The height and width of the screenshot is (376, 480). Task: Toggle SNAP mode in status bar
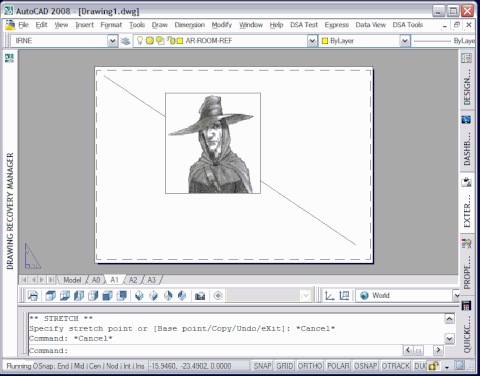(x=262, y=366)
